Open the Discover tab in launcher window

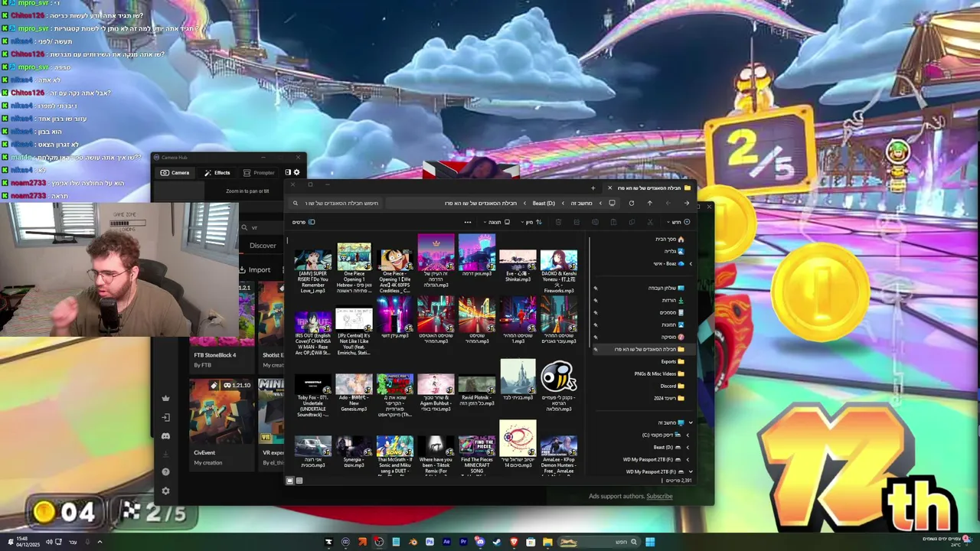coord(263,246)
